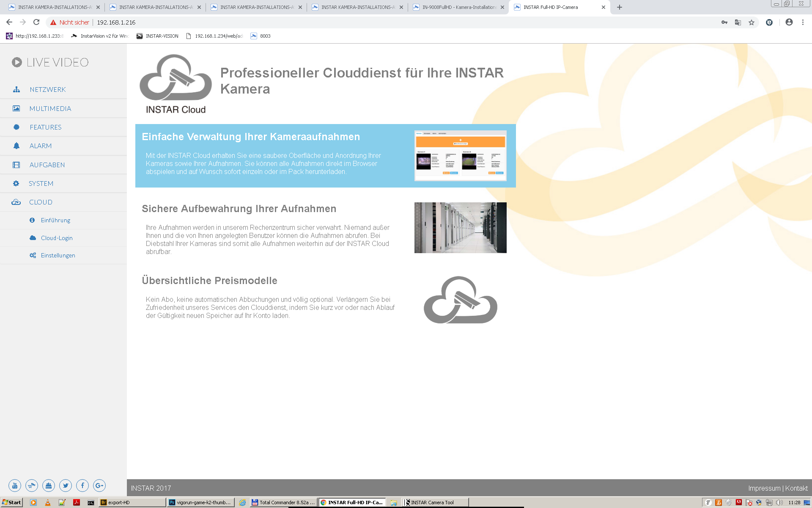
Task: Open the InstarVision v2 für Win bookmark
Action: tap(100, 36)
